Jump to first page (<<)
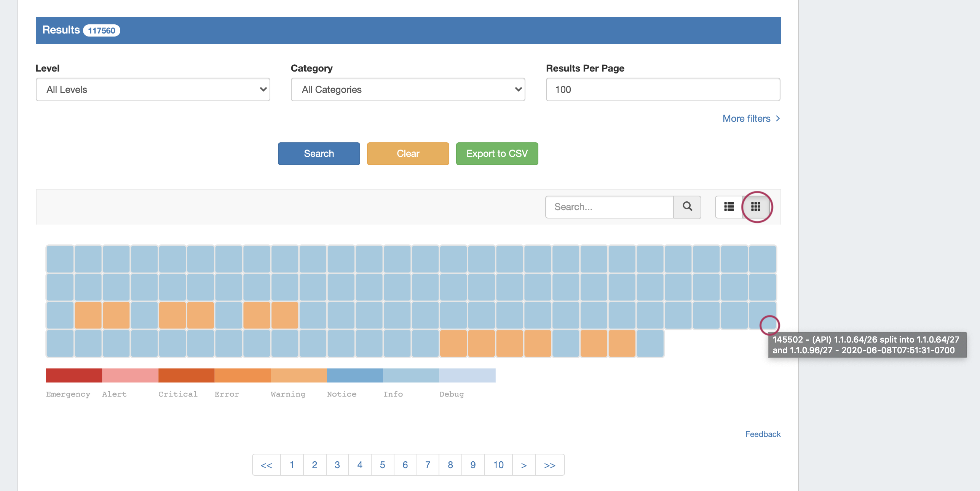980x491 pixels. point(266,465)
